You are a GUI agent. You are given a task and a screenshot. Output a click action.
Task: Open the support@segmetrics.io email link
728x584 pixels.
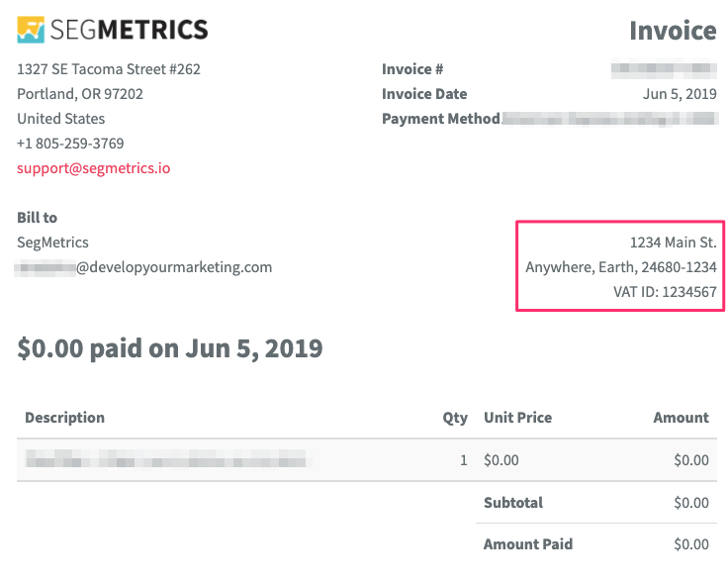pyautogui.click(x=93, y=168)
